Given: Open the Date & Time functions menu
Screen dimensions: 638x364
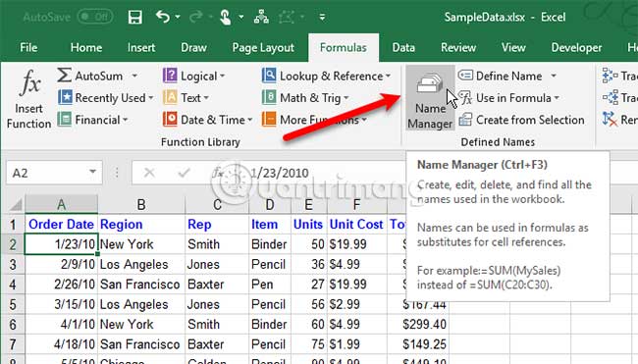Looking at the screenshot, I should (208, 120).
